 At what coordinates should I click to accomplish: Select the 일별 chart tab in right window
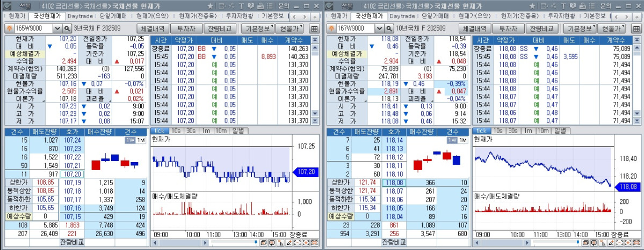(x=561, y=130)
